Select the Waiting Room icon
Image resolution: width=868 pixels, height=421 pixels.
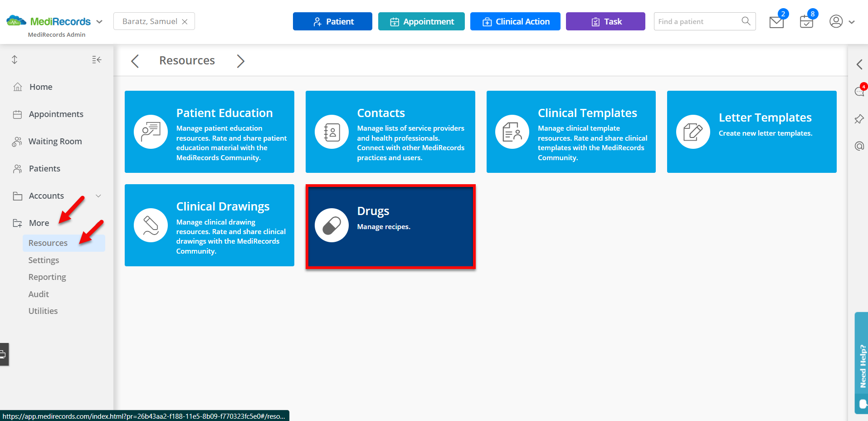[17, 141]
